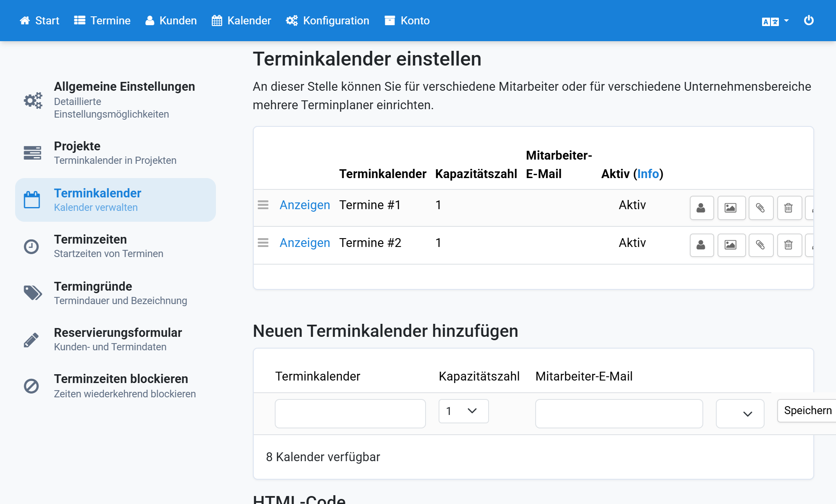Screen dimensions: 836x504
Task: Open the Konfiguration menu item
Action: coord(327,21)
